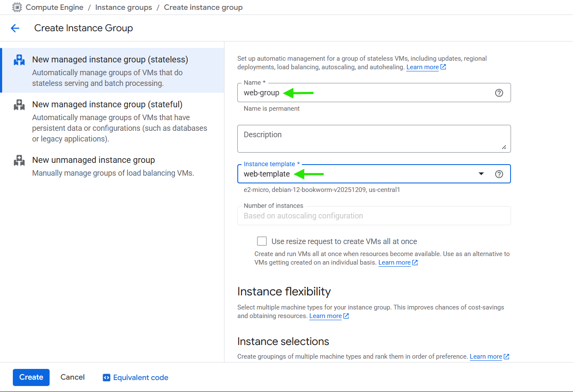Open Instance groups breadcrumb link
The width and height of the screenshot is (573, 392).
tap(124, 7)
